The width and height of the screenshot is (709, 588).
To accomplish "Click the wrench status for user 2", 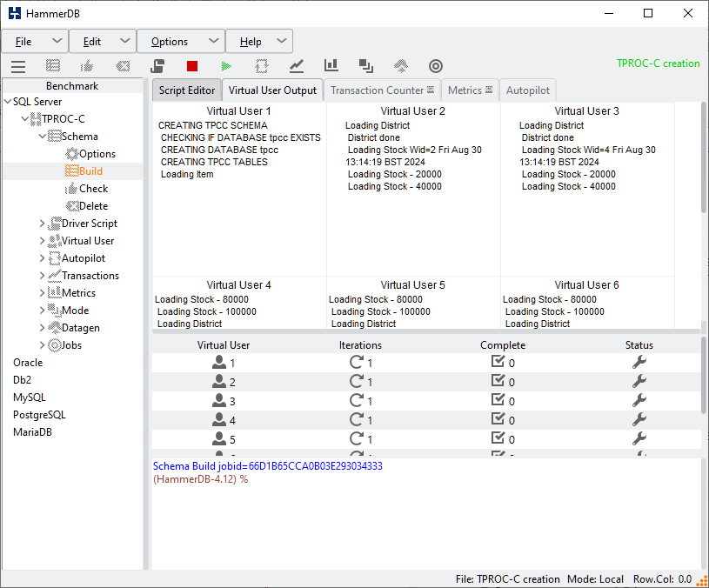I will (x=639, y=381).
